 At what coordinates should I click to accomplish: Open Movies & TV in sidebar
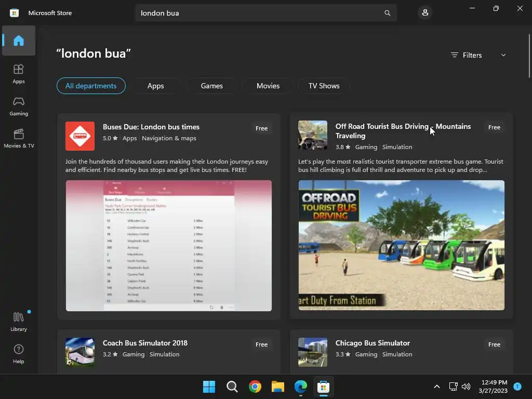point(19,138)
